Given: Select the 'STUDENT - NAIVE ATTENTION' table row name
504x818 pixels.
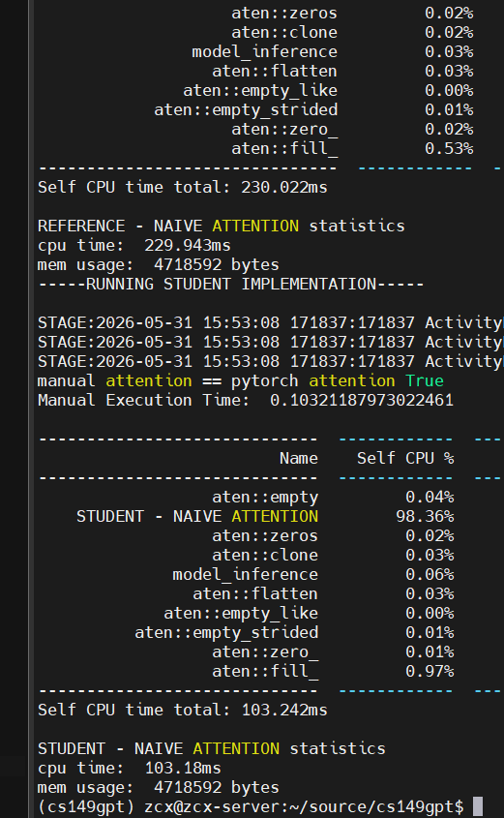Looking at the screenshot, I should pos(197,517).
